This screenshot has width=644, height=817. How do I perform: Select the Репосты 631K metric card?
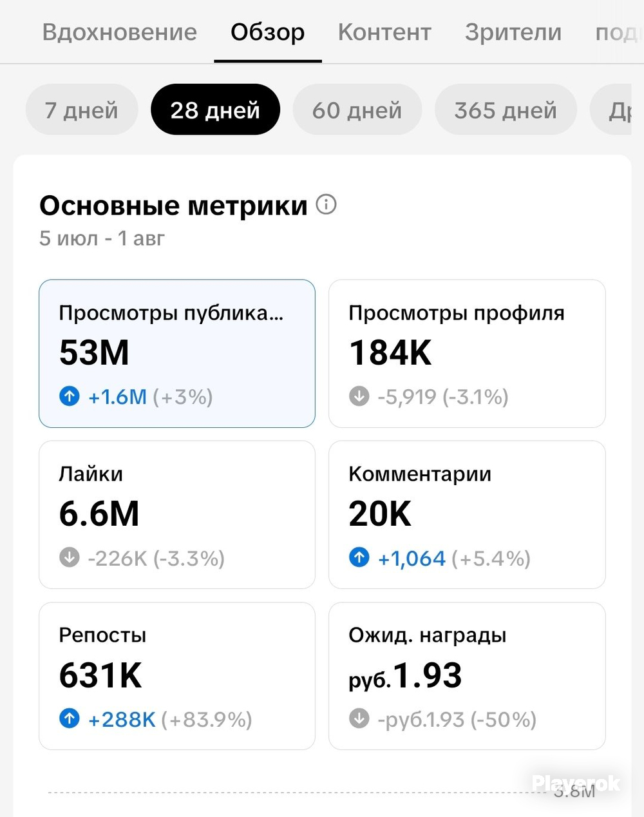(177, 675)
